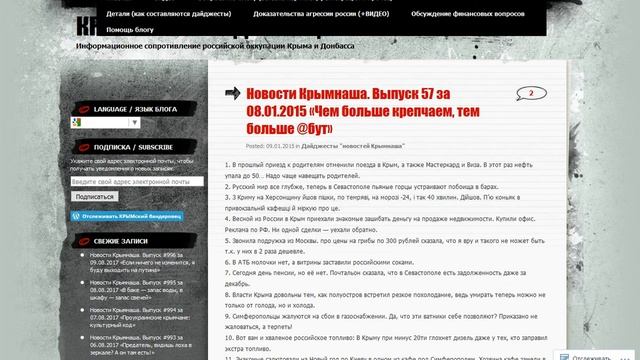Click list item '2. Русский мир все глубже'
The image size is (640, 360).
[362, 187]
